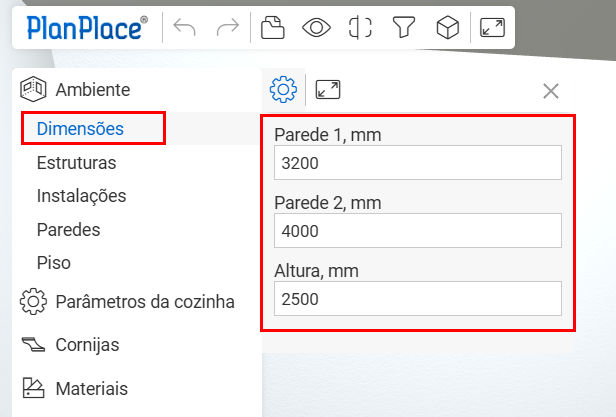616x417 pixels.
Task: Open the Estruturas submenu item
Action: 76,163
